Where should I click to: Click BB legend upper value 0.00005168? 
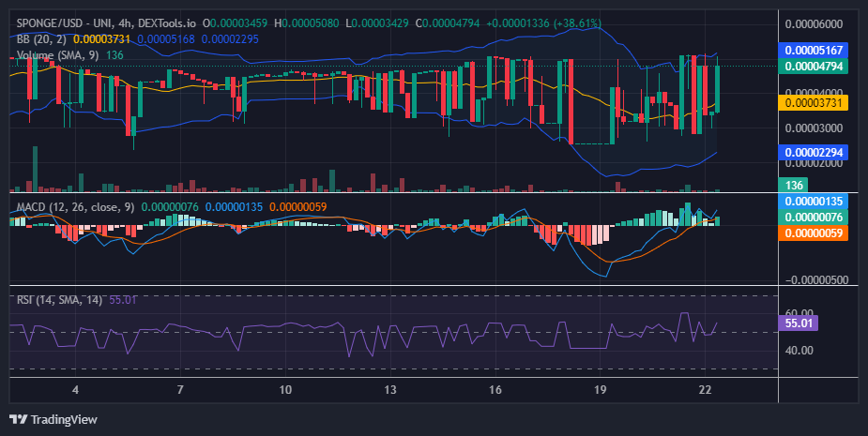point(166,39)
